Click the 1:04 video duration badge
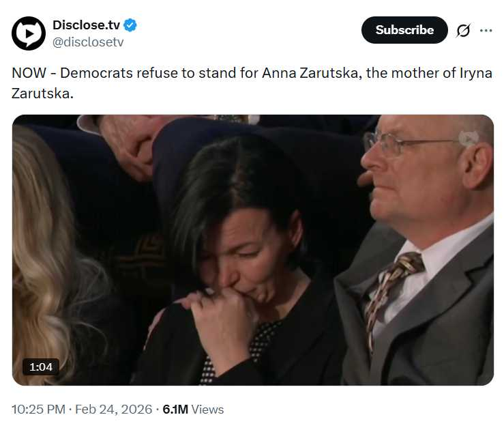 click(x=41, y=367)
